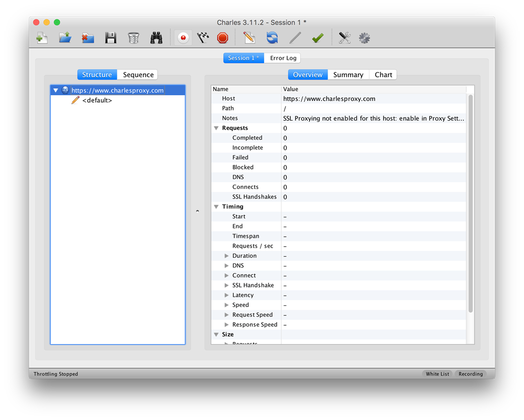The image size is (524, 420).
Task: Toggle throttling with checkered flag icon
Action: [203, 38]
